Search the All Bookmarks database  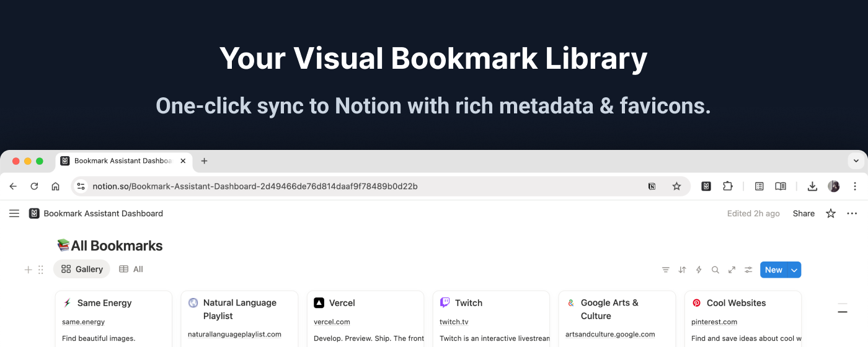(715, 270)
